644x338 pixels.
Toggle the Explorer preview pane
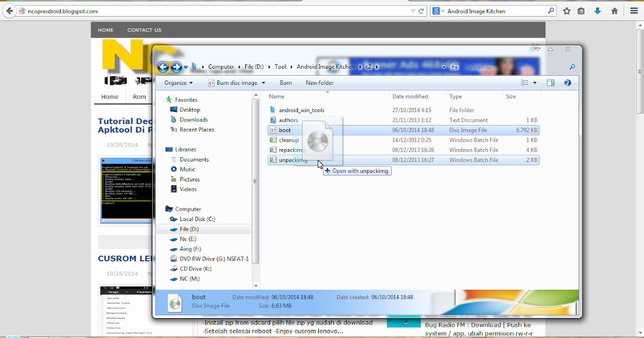551,83
